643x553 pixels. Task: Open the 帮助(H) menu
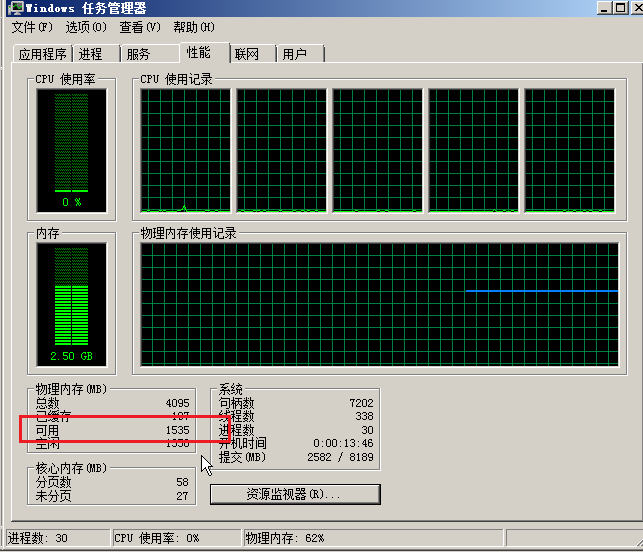tap(194, 27)
